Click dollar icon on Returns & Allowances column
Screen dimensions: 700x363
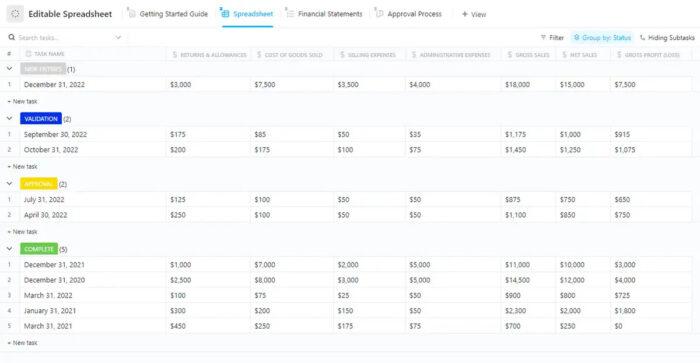(175, 54)
